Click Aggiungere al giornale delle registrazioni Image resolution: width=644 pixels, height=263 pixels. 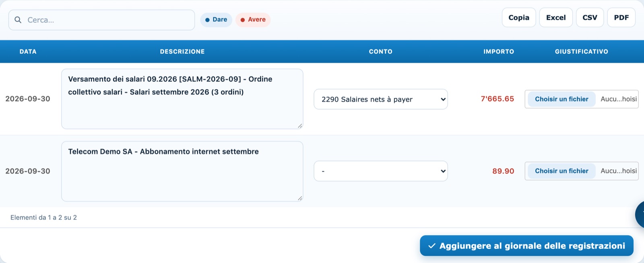click(x=526, y=246)
